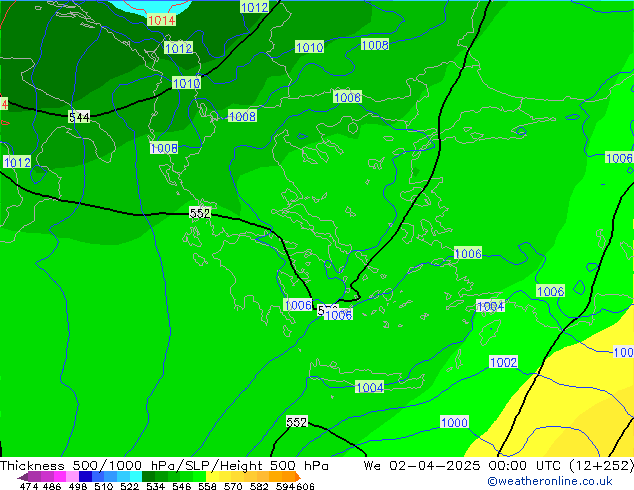Select the 1012 label at the map's left edge
This screenshot has height=490, width=634.
click(x=17, y=163)
